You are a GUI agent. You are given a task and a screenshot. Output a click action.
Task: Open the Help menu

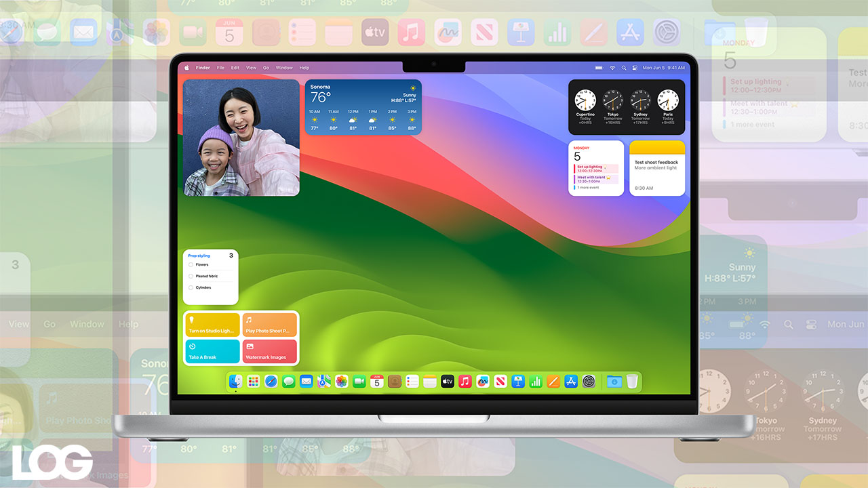pos(304,68)
